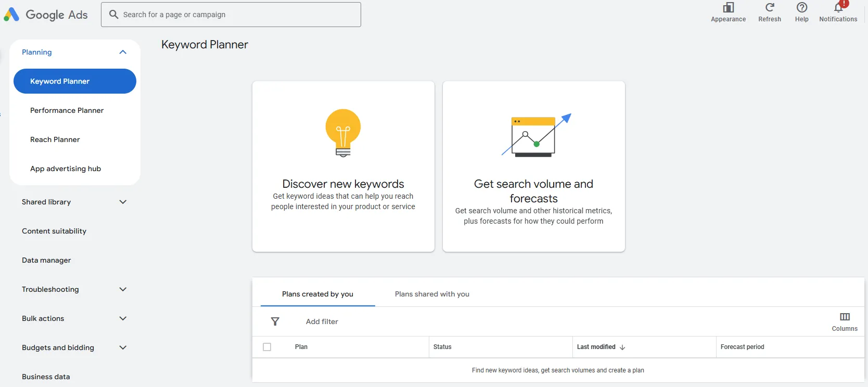Sort by Last modified column header
868x387 pixels.
click(x=596, y=347)
